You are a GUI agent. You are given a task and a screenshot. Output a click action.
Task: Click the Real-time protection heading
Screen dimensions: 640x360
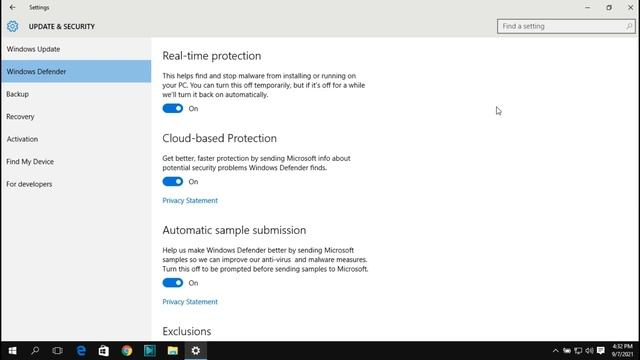pos(211,56)
